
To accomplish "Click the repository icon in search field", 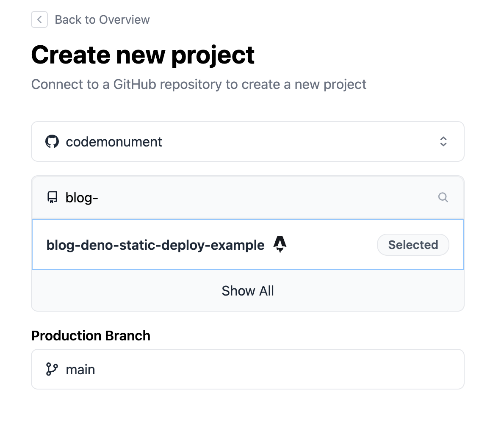I will [52, 197].
